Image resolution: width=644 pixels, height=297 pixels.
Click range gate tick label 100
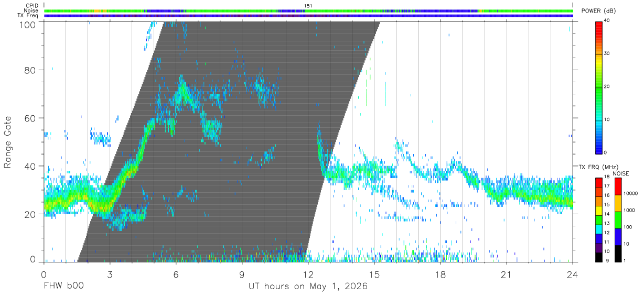tap(28, 25)
